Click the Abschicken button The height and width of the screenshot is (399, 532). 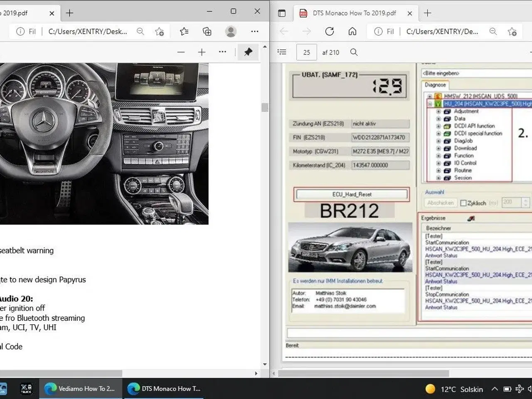pos(441,203)
